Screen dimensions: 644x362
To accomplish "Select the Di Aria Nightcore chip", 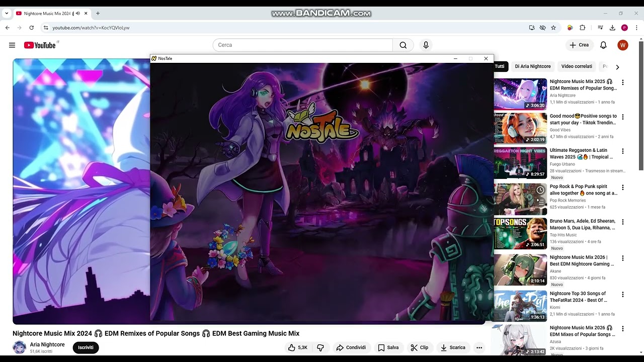I will 533,66.
